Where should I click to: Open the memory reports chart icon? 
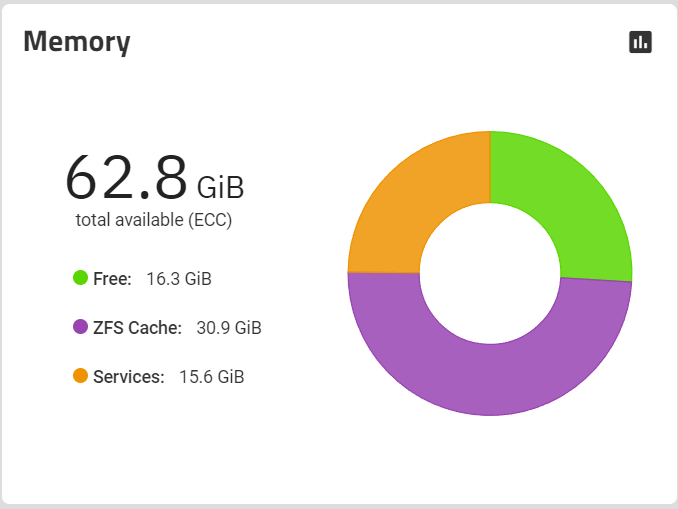click(640, 42)
